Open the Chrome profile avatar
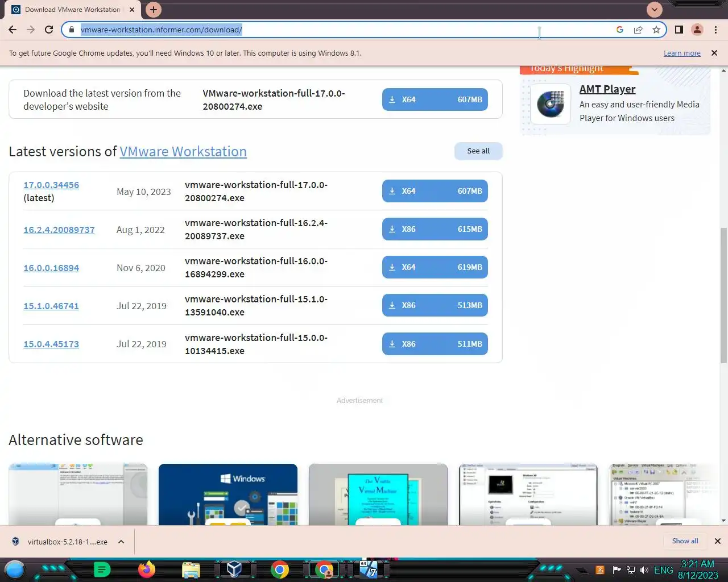The image size is (728, 582). [x=697, y=30]
